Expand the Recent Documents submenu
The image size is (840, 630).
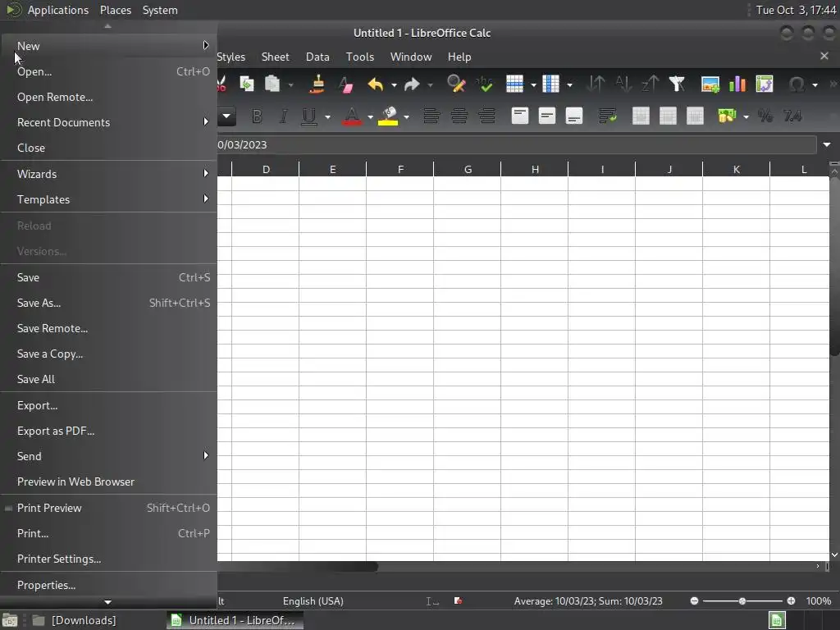206,122
